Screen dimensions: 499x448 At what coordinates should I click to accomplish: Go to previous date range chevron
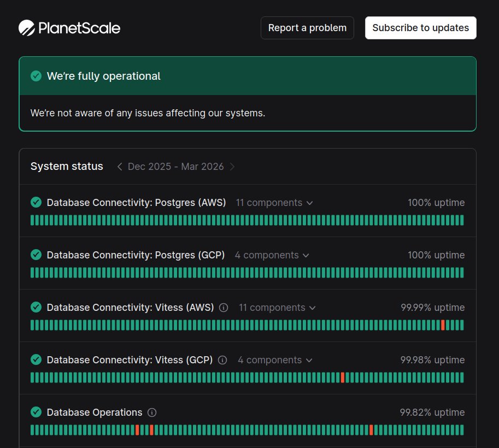pos(120,167)
